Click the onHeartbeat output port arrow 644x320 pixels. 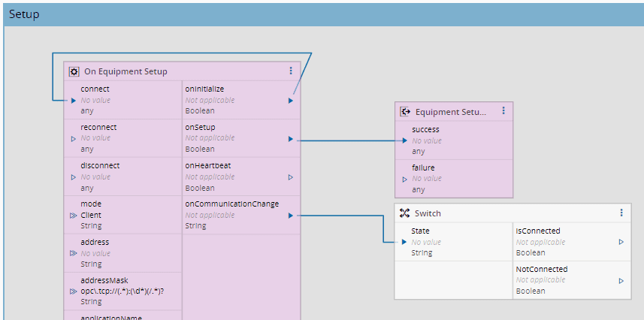point(291,177)
